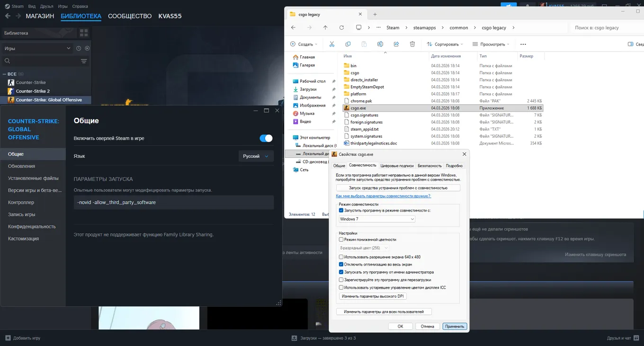Click the launch options text field

point(174,202)
